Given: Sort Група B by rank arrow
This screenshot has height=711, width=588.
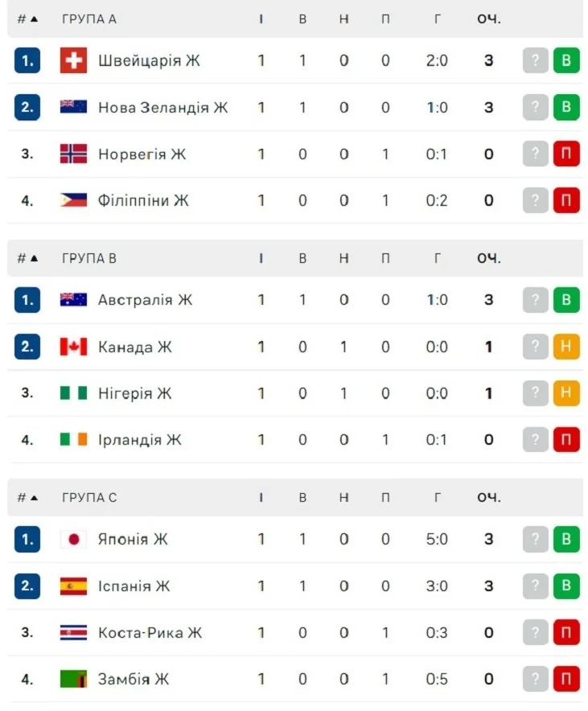Looking at the screenshot, I should coord(34,258).
